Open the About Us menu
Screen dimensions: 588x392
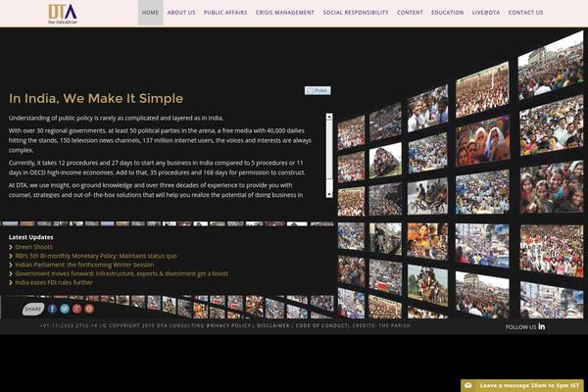(181, 13)
